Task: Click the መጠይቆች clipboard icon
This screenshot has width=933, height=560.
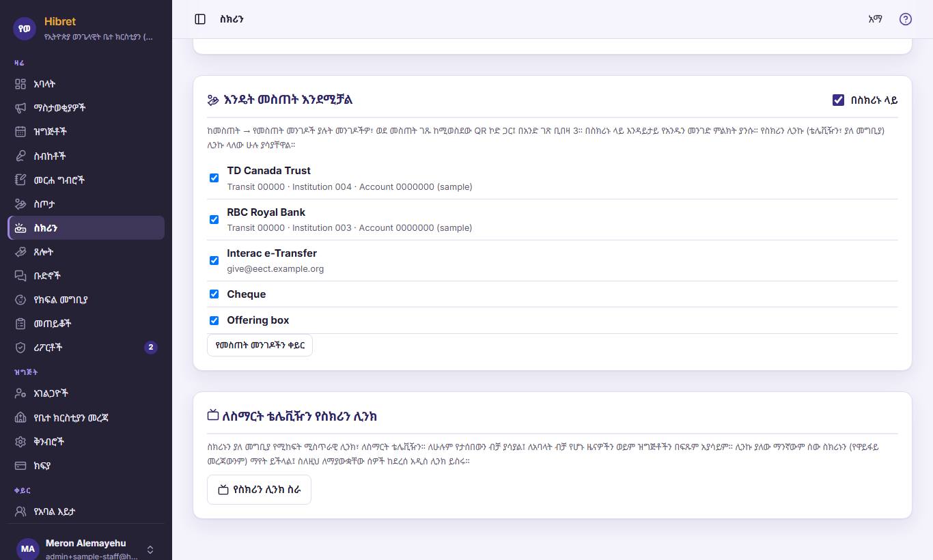Action: tap(20, 324)
